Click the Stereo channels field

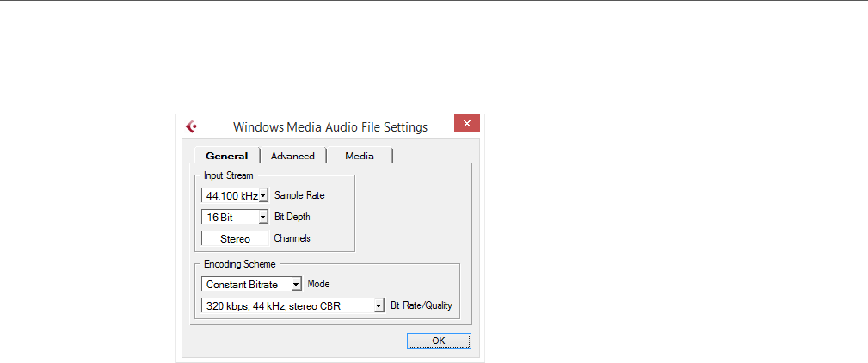point(235,238)
